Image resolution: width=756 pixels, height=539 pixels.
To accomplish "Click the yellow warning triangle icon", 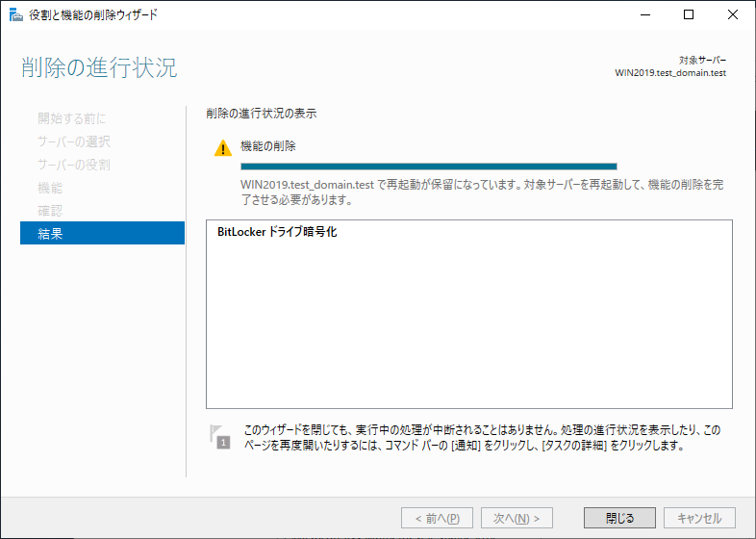I will tap(223, 148).
